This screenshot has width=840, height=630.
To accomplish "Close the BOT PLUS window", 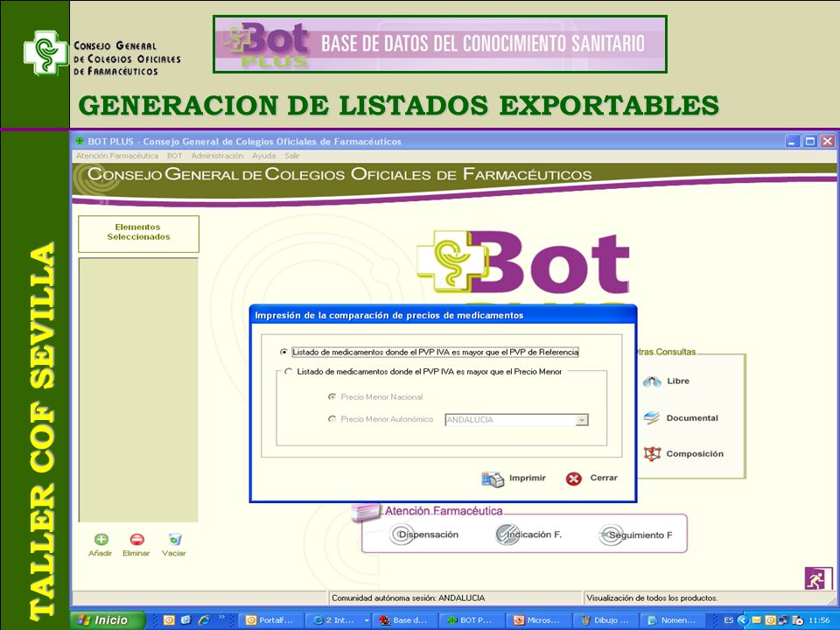I will [828, 142].
